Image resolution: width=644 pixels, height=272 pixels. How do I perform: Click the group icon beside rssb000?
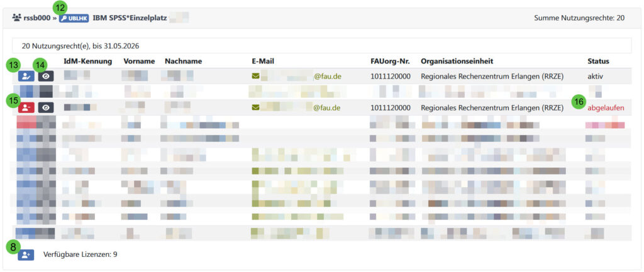coord(16,18)
